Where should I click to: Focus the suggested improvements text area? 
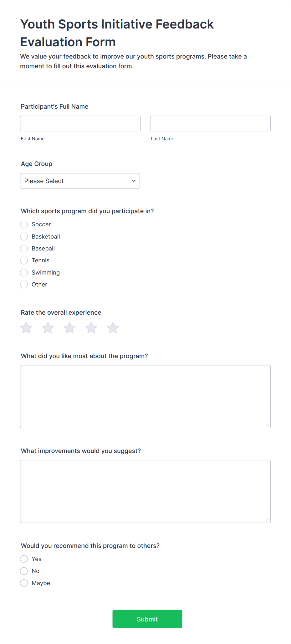tap(145, 492)
